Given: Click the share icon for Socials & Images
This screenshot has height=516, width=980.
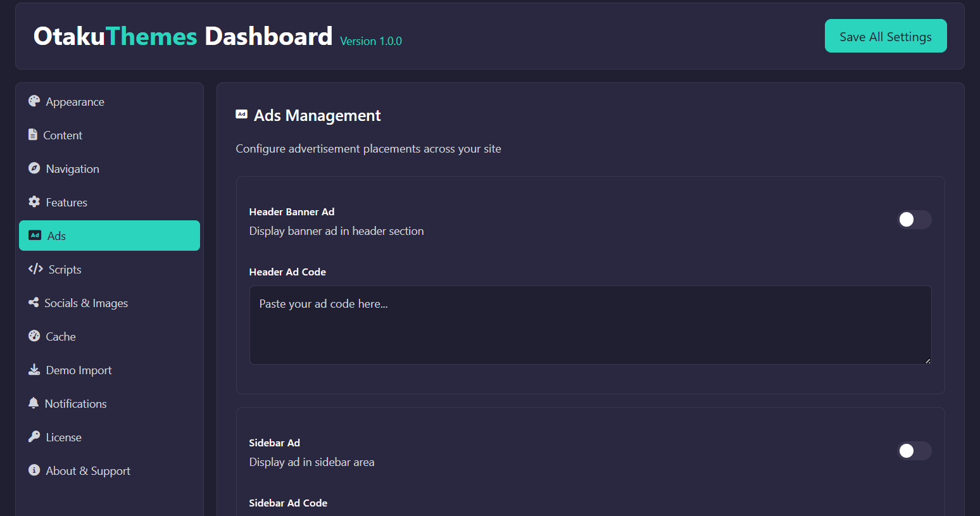Looking at the screenshot, I should tap(34, 302).
